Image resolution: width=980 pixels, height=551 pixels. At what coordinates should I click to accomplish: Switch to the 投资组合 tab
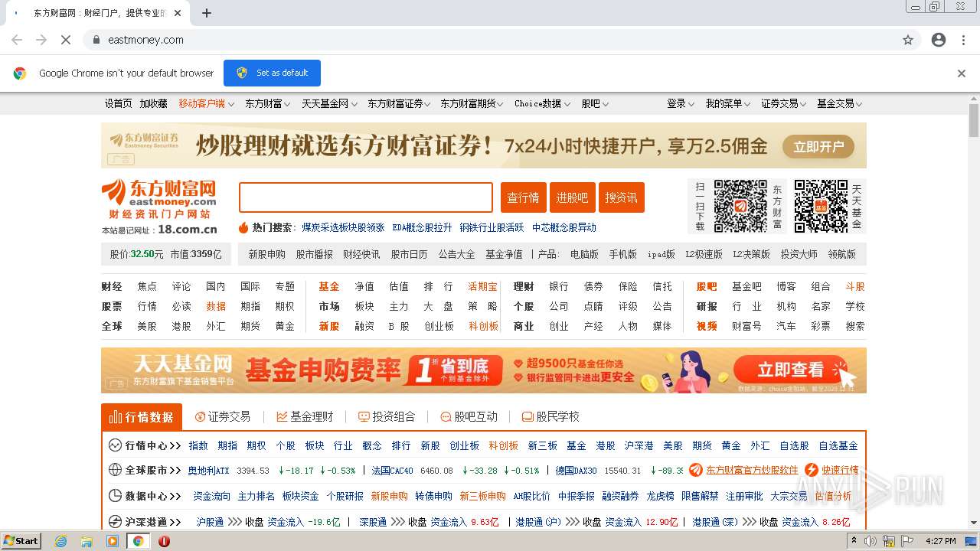point(387,417)
